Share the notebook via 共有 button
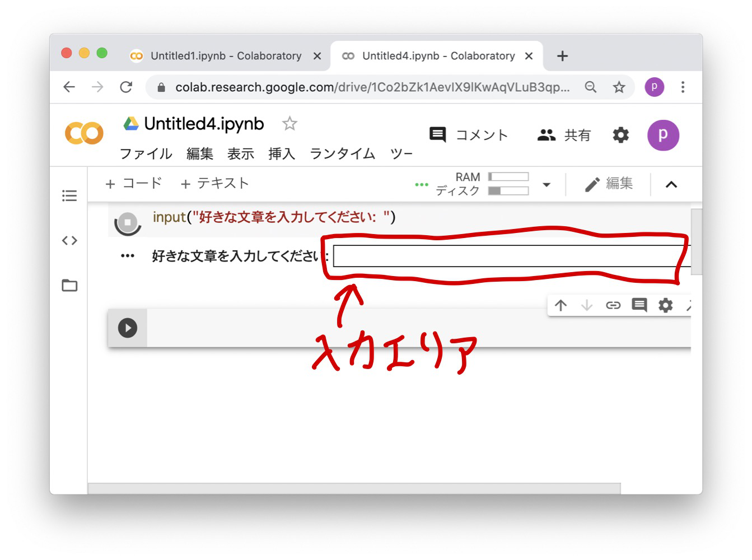752x560 pixels. (564, 135)
